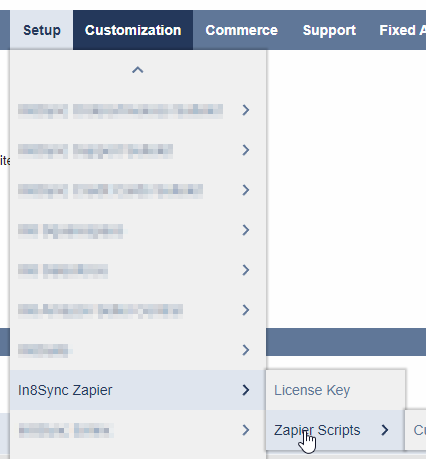Click the upward scroll chevron atop the menu
Screen dimensions: 426x459
[138, 70]
